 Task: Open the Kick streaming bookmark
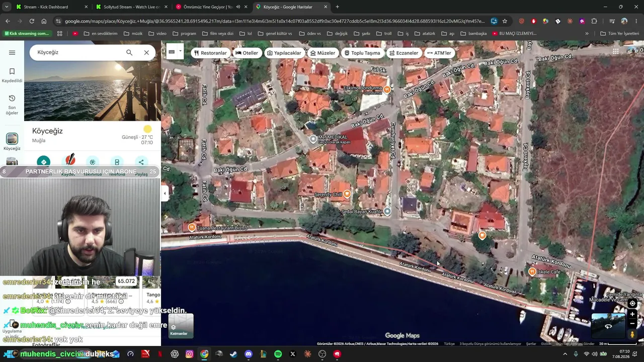tap(27, 34)
